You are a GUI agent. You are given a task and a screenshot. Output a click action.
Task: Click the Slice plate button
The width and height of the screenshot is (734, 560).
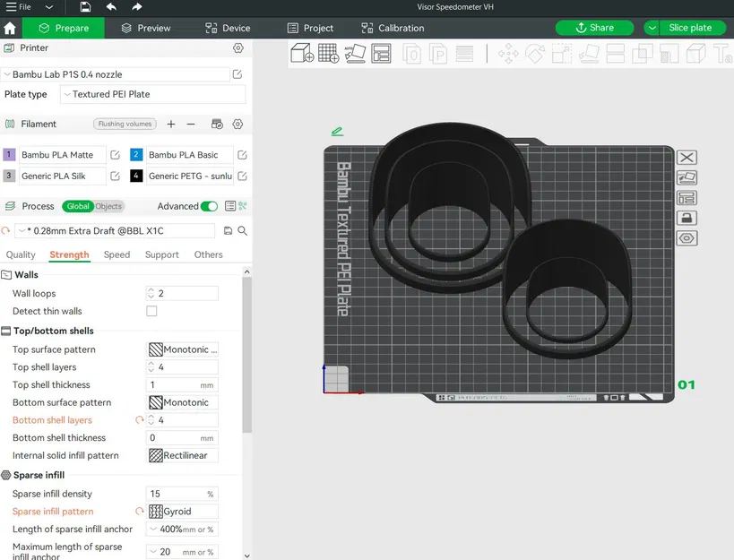click(693, 28)
